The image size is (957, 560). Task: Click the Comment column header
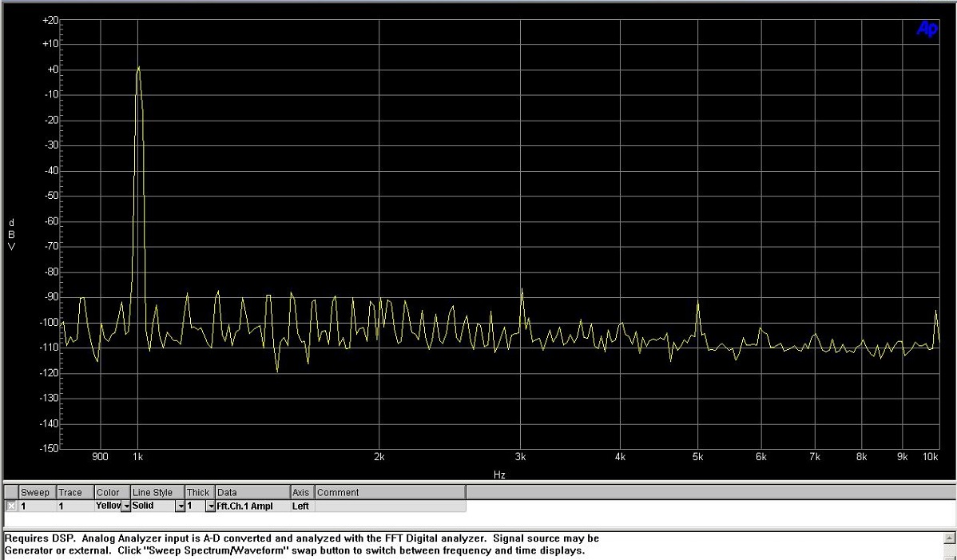[390, 492]
